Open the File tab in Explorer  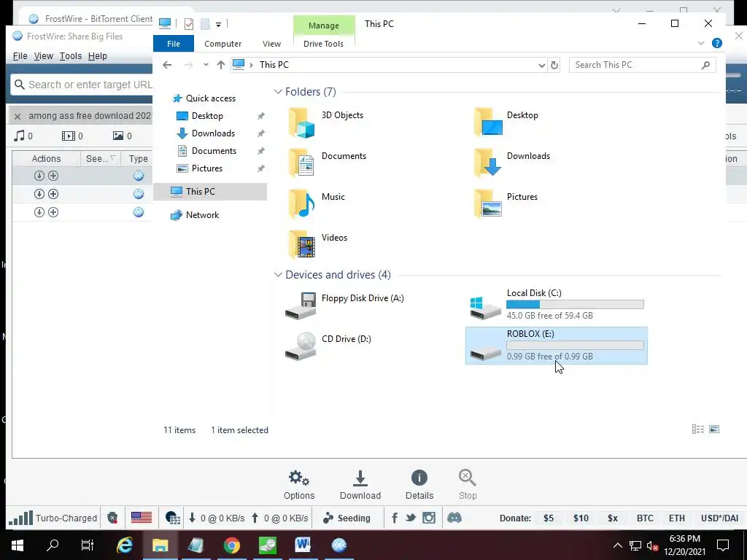(x=174, y=44)
